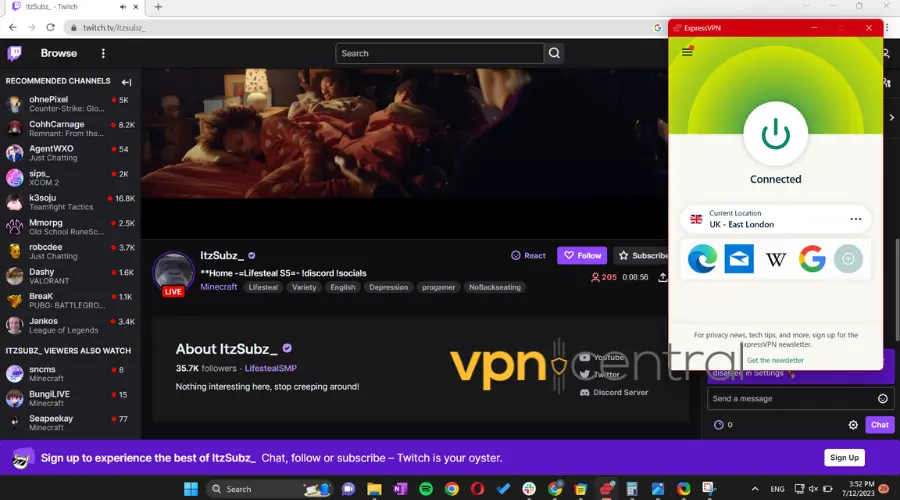Click ItzSubz_ live profile avatar
The image size is (900, 500).
[x=173, y=273]
